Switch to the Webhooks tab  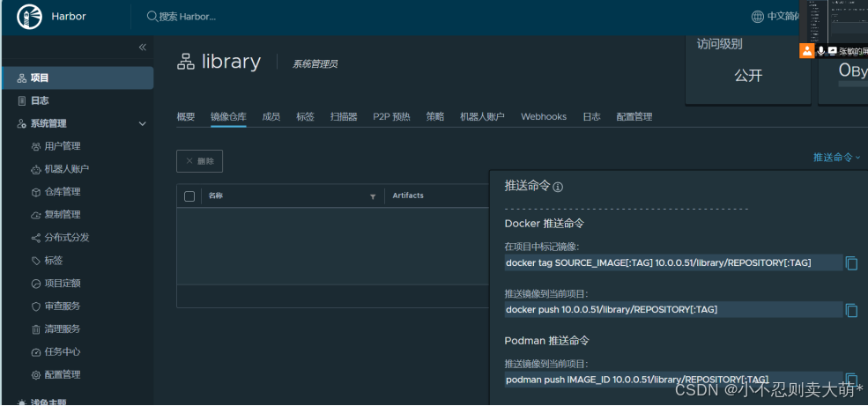pyautogui.click(x=544, y=117)
